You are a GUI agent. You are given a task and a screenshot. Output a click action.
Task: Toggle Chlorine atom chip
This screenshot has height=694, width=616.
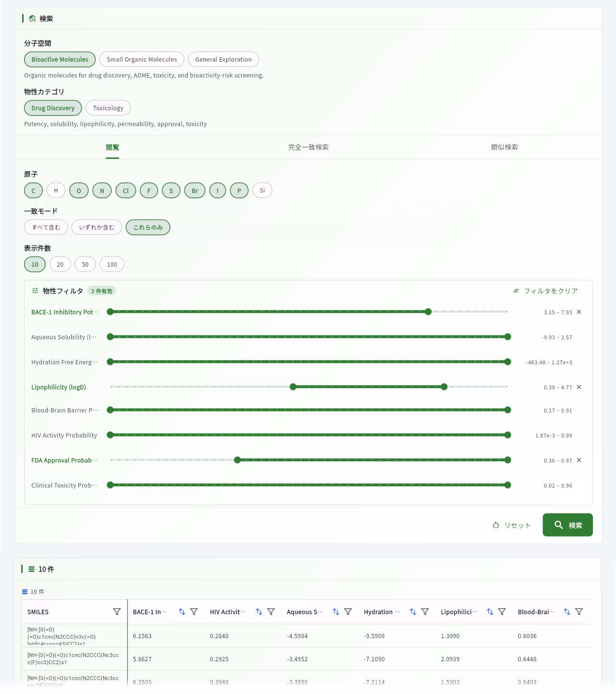pos(126,191)
